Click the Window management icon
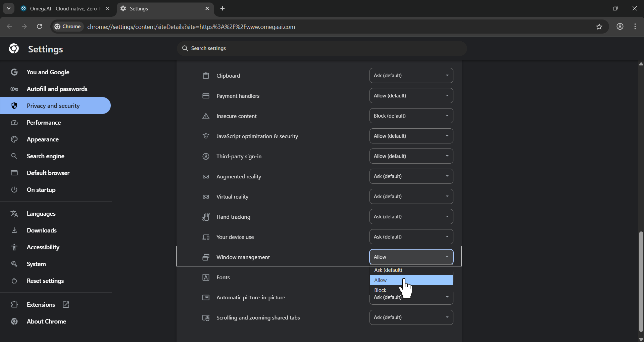This screenshot has height=342, width=644. coord(206,257)
